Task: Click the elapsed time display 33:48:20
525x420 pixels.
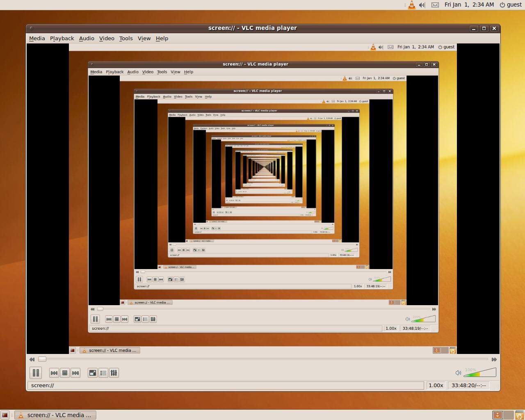Action: (x=469, y=385)
